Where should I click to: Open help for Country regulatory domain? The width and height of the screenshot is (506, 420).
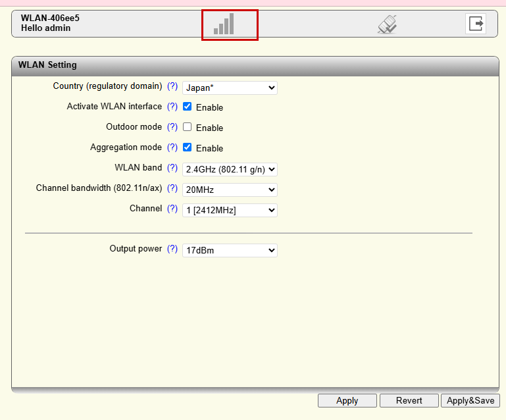coord(172,86)
